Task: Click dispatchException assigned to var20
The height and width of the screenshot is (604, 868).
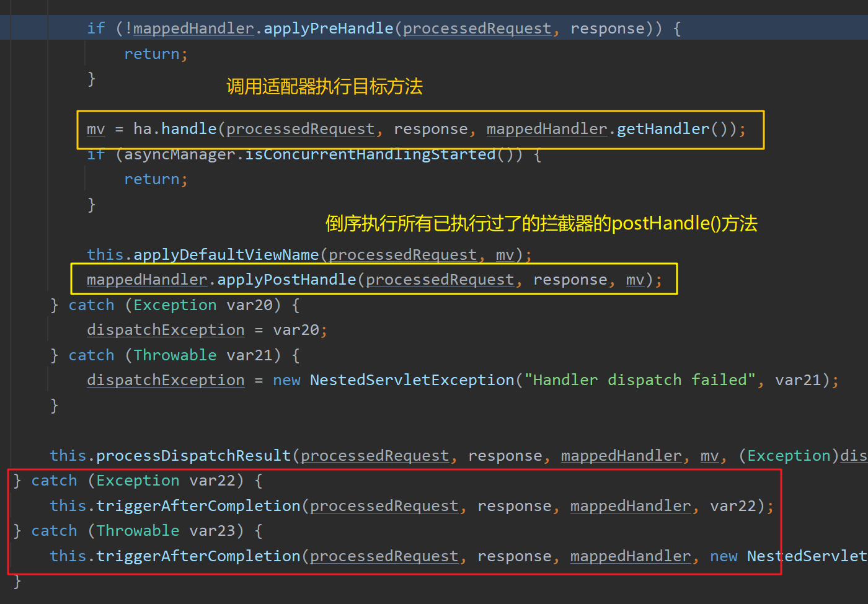Action: point(166,330)
